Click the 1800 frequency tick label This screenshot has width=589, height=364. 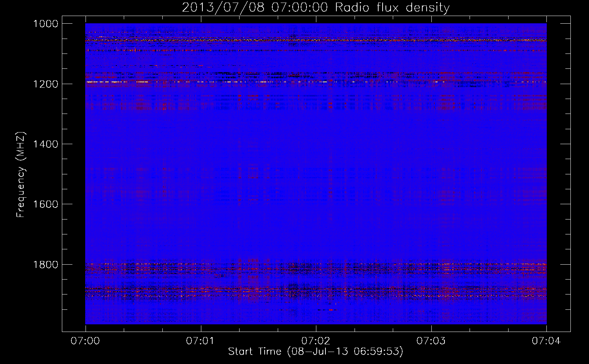pyautogui.click(x=46, y=265)
